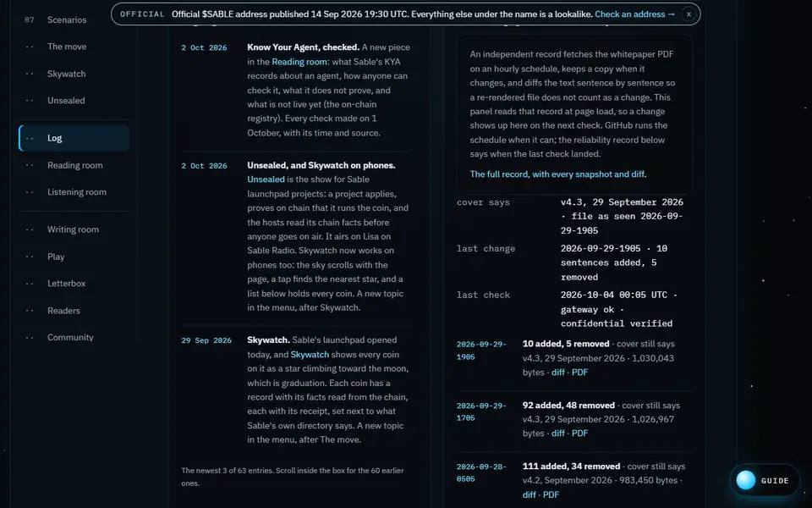Dismiss the official $SABLE address banner
Image resolution: width=812 pixels, height=508 pixels.
(689, 14)
